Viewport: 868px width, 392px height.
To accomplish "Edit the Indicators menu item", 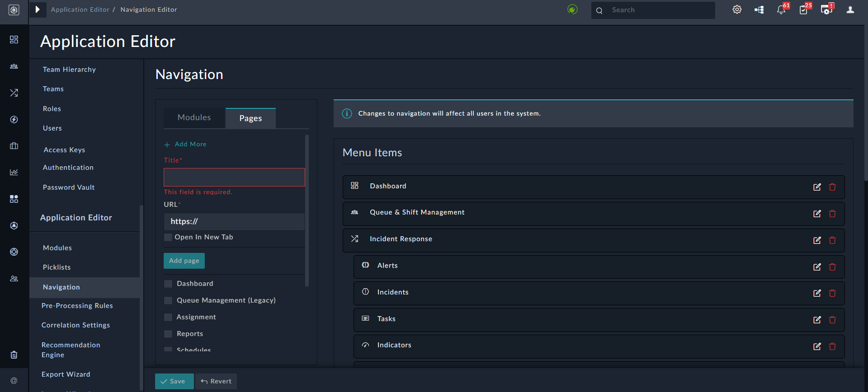I will click(x=817, y=346).
